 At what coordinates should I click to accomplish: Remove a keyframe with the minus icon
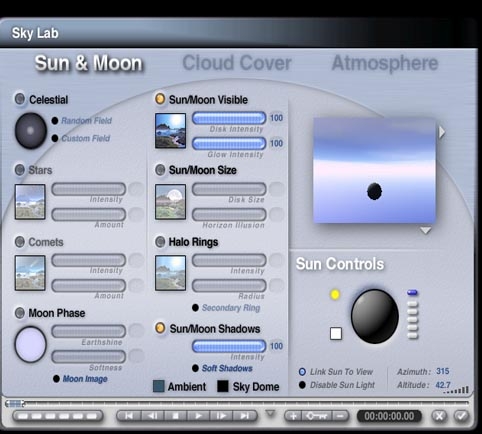(x=340, y=416)
